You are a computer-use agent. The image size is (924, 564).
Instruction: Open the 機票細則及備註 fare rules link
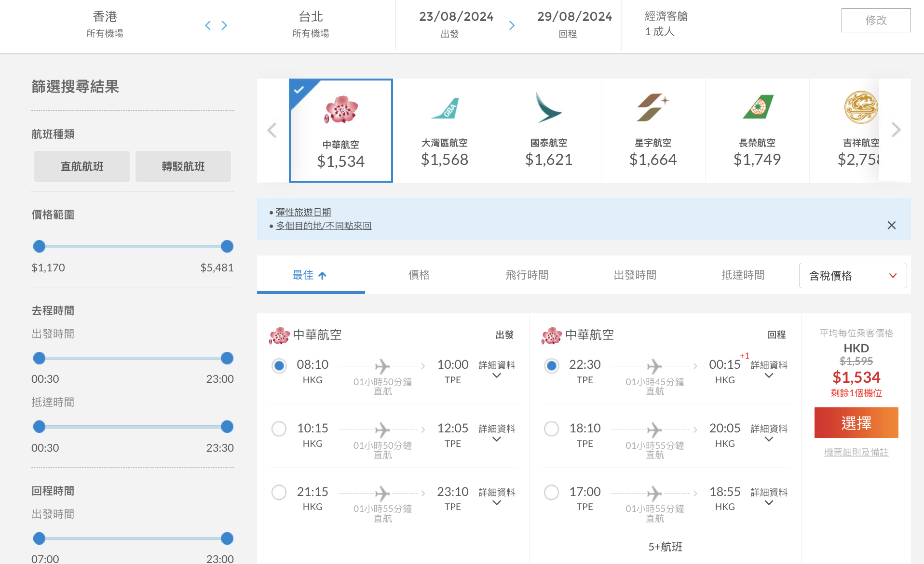856,452
